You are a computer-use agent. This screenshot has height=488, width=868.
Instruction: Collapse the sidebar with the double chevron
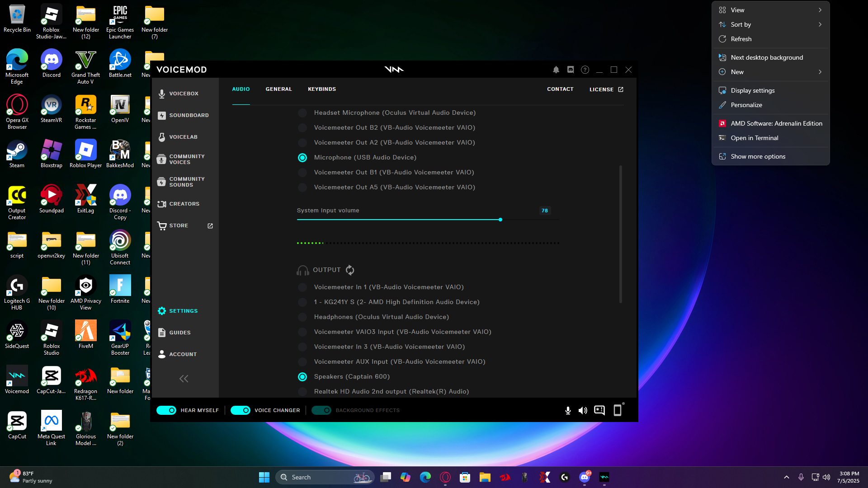184,379
